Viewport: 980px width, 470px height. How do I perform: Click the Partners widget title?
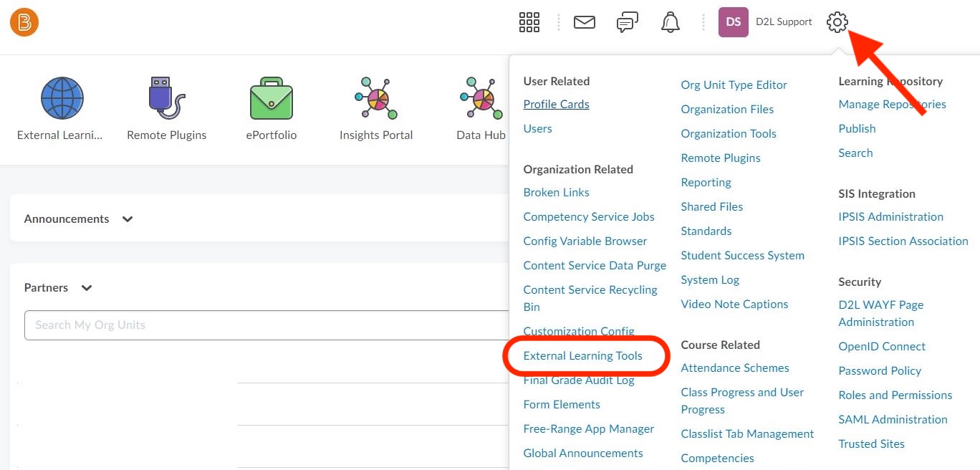(x=46, y=288)
